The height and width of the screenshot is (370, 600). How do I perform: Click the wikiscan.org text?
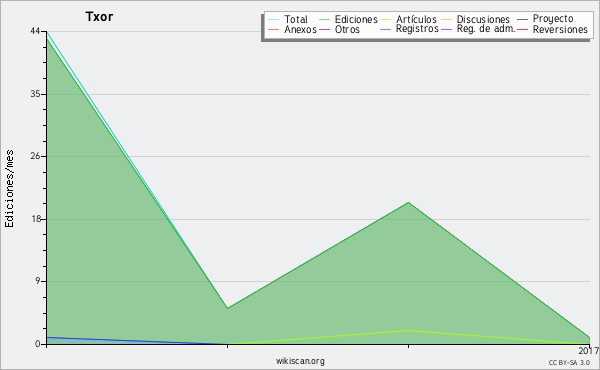pos(300,361)
